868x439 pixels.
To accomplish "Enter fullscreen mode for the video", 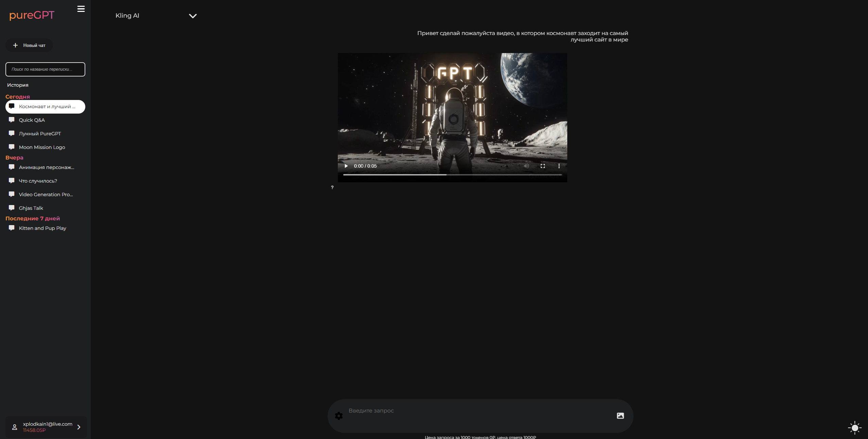I will click(543, 166).
